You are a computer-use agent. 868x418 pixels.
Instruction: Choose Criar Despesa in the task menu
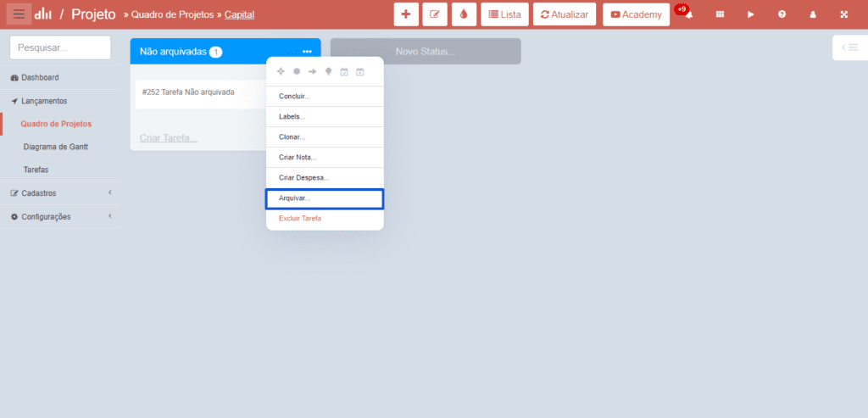click(x=325, y=178)
